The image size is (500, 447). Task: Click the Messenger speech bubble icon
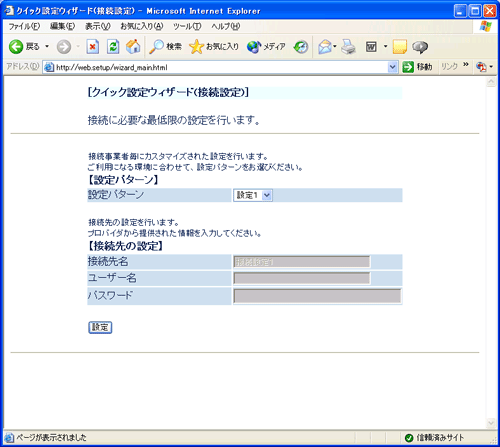tap(420, 47)
